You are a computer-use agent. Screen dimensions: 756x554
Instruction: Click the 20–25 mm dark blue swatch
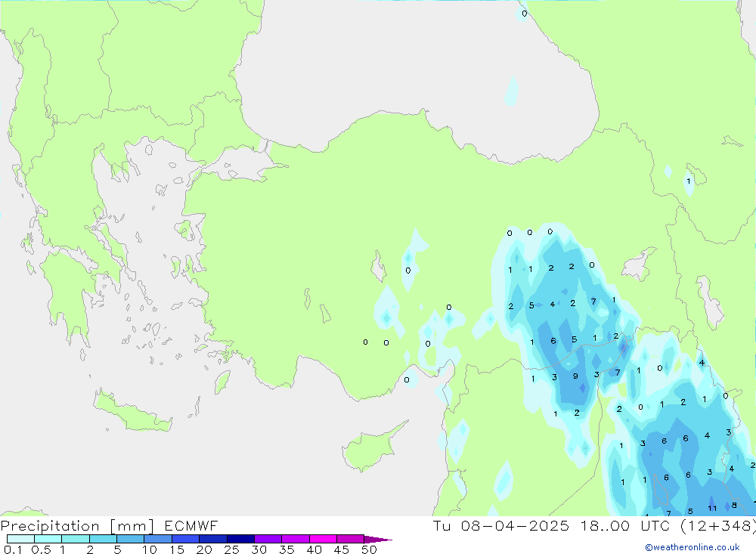[x=212, y=539]
